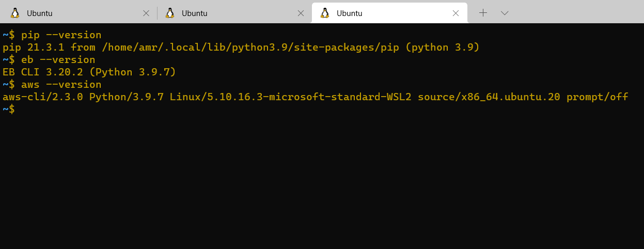Image resolution: width=644 pixels, height=249 pixels.
Task: Click the aws-cli/2.3.0 output line
Action: point(316,97)
